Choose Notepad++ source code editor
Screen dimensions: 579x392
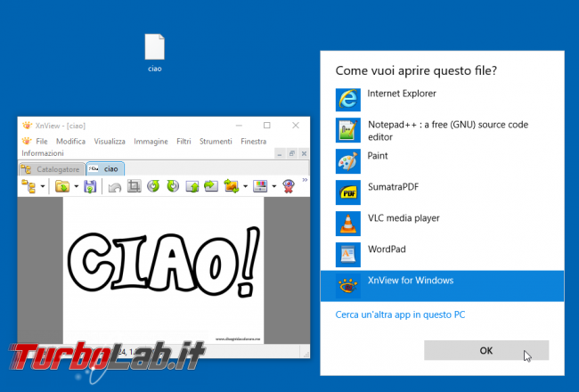(x=442, y=130)
